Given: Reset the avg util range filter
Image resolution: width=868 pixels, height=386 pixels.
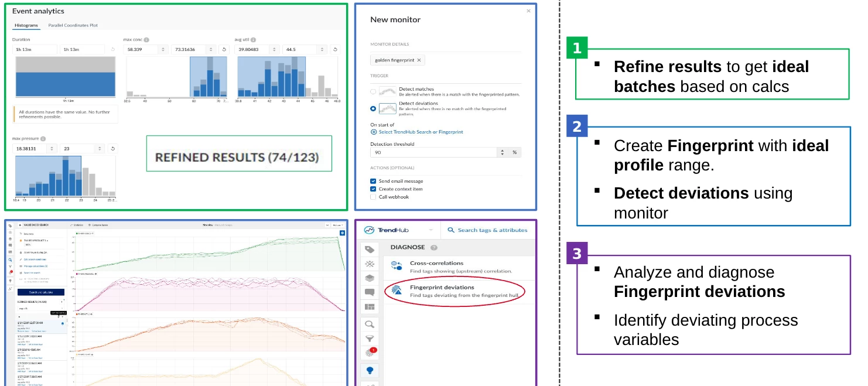Looking at the screenshot, I should 335,50.
